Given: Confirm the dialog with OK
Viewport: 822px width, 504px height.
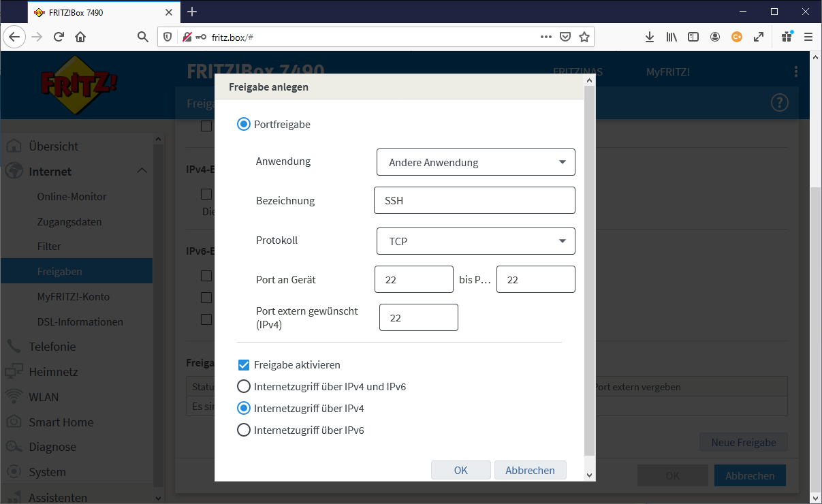Looking at the screenshot, I should tap(461, 470).
